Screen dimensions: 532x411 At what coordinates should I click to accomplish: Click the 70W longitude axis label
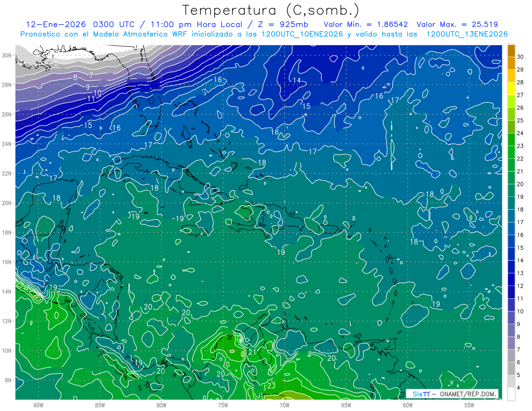(x=285, y=404)
